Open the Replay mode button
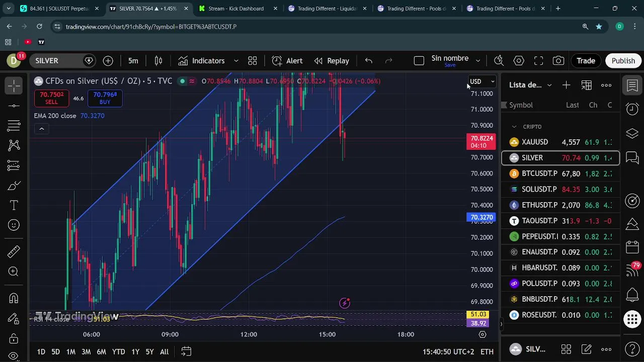 (332, 61)
